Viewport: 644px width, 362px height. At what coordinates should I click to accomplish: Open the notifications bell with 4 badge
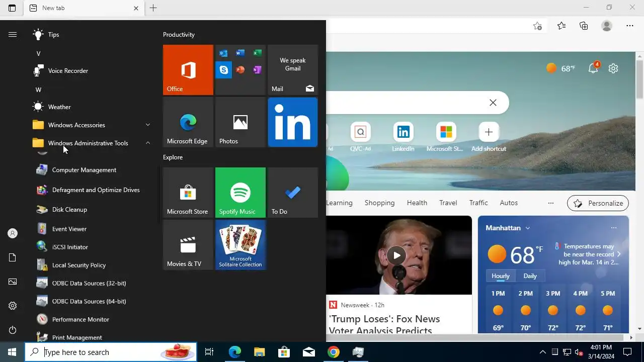[593, 68]
